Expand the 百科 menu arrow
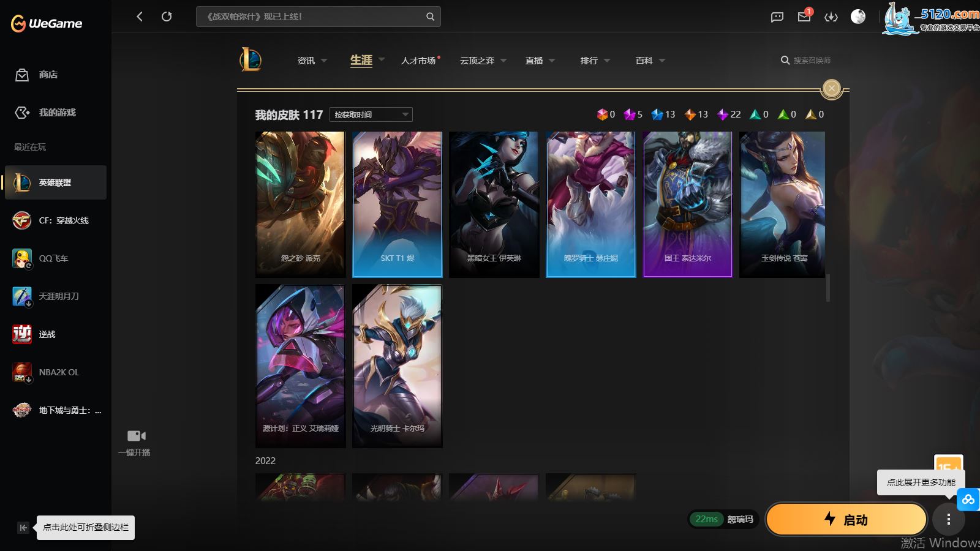The width and height of the screenshot is (980, 551). point(662,61)
